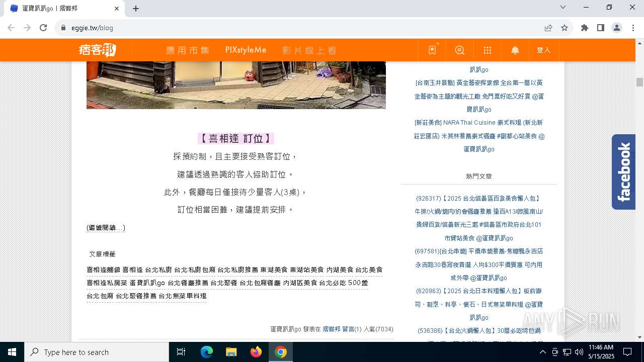View the site information lock icon
This screenshot has width=644, height=362.
63,28
